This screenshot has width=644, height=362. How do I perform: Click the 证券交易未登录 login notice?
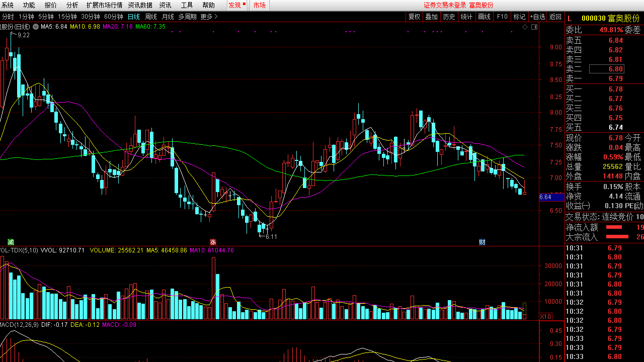pos(445,5)
